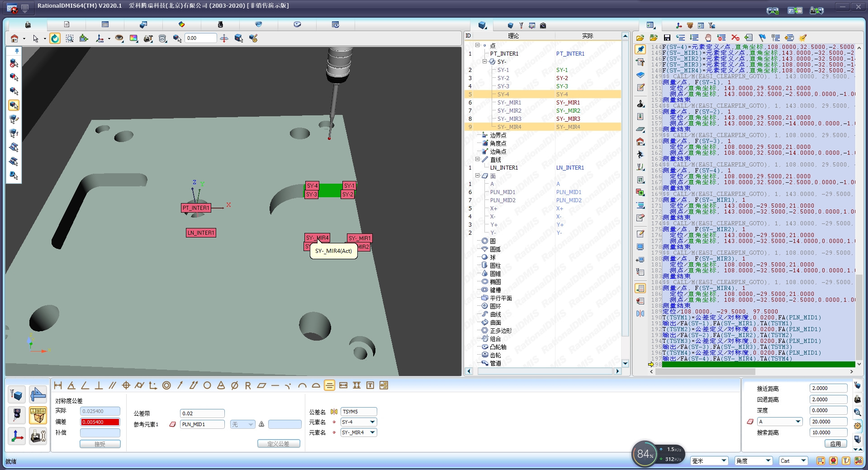Click the PT_INTER1 label in the 3D view
Viewport: 868px width, 470px height.
[196, 208]
